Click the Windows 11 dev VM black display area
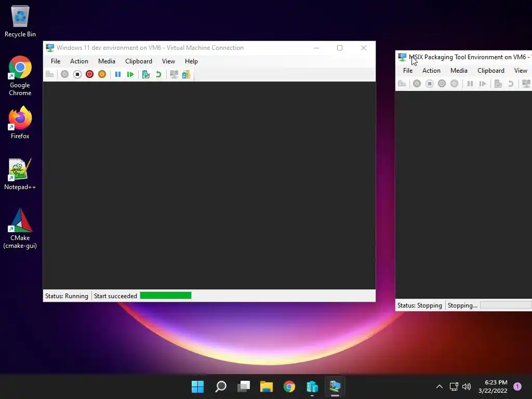This screenshot has width=532, height=399. click(x=209, y=185)
